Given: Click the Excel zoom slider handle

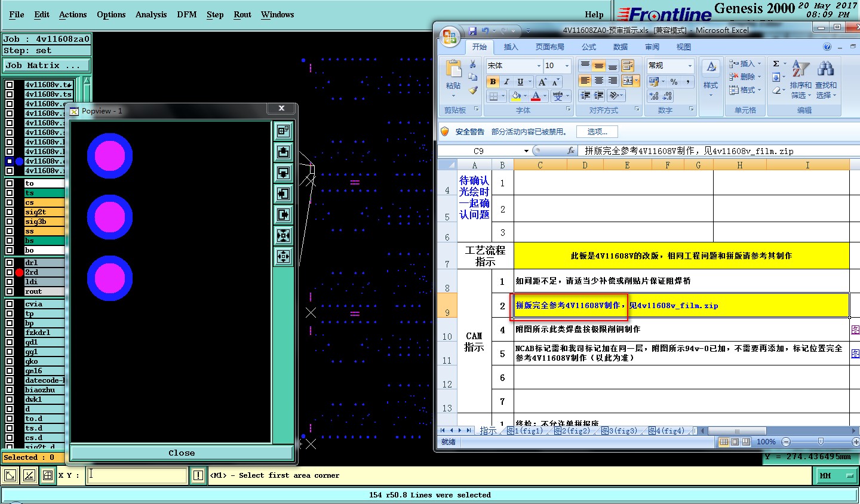Looking at the screenshot, I should click(821, 442).
